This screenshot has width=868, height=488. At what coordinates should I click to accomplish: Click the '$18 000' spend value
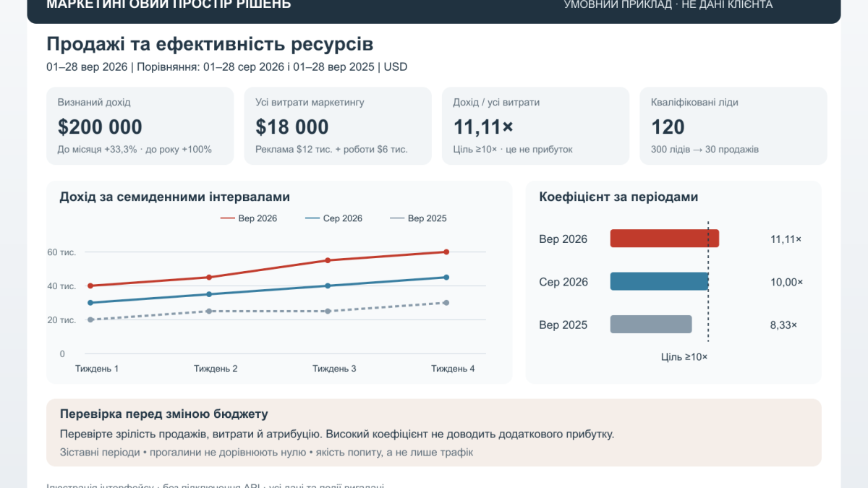pyautogui.click(x=292, y=127)
